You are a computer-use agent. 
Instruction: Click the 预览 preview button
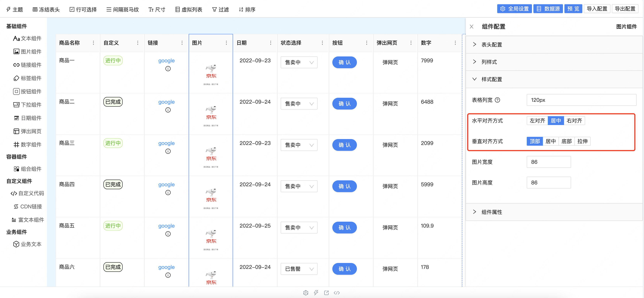[573, 8]
